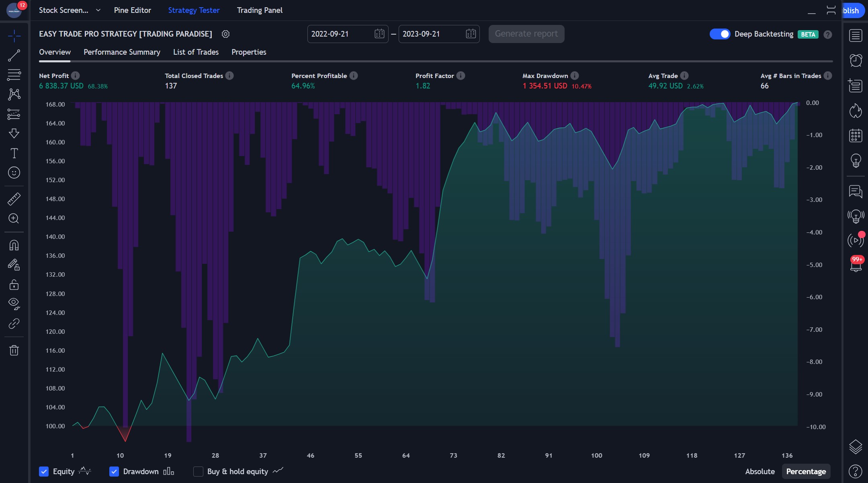
Task: Open the economic calendar icon
Action: click(x=856, y=136)
